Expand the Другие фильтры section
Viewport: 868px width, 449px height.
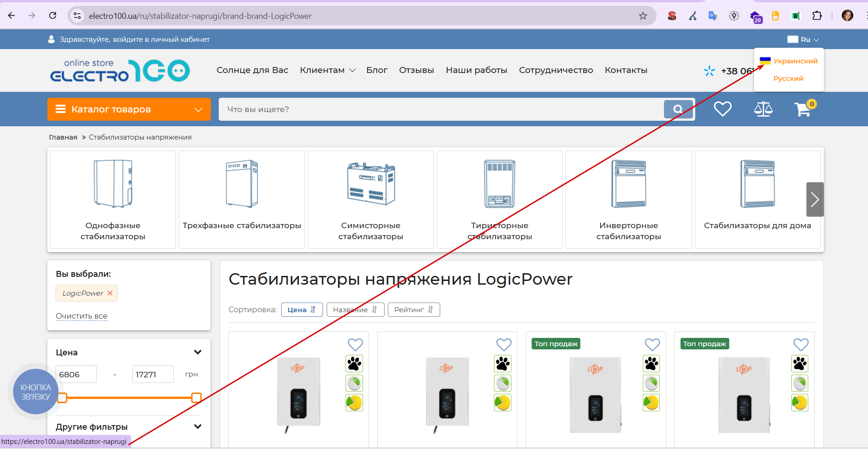coord(198,427)
